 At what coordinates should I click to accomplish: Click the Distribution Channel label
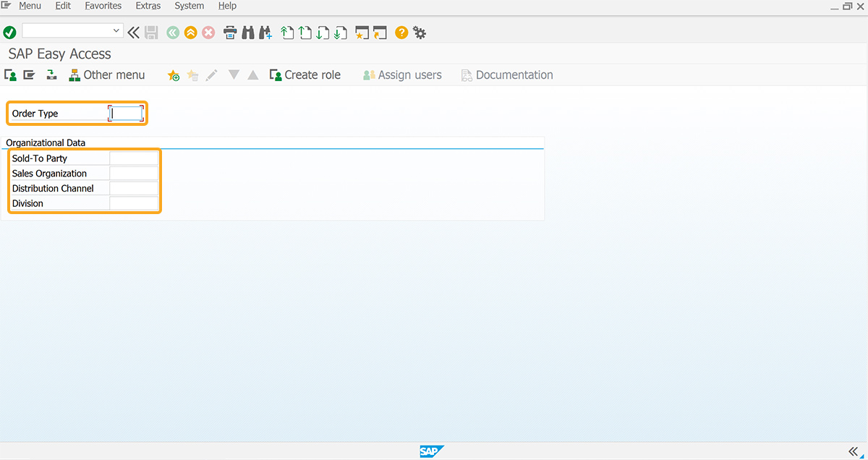pyautogui.click(x=53, y=188)
